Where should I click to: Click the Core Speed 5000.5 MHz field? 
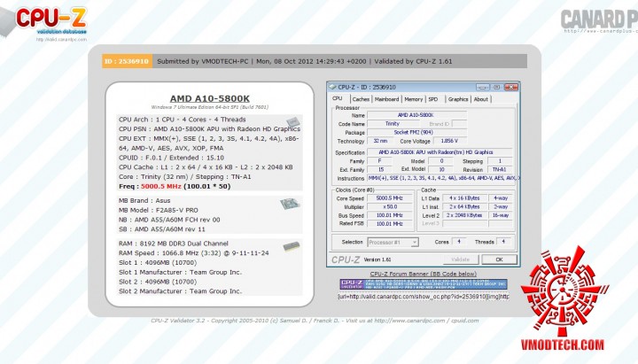tap(389, 198)
